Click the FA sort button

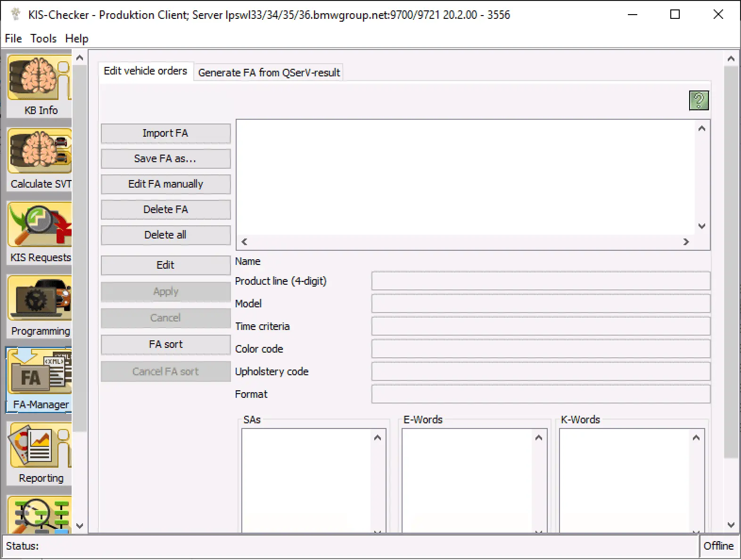(x=165, y=345)
